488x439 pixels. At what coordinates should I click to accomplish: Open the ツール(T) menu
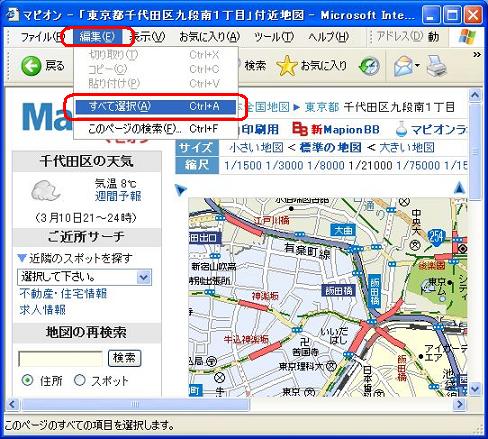click(x=274, y=37)
